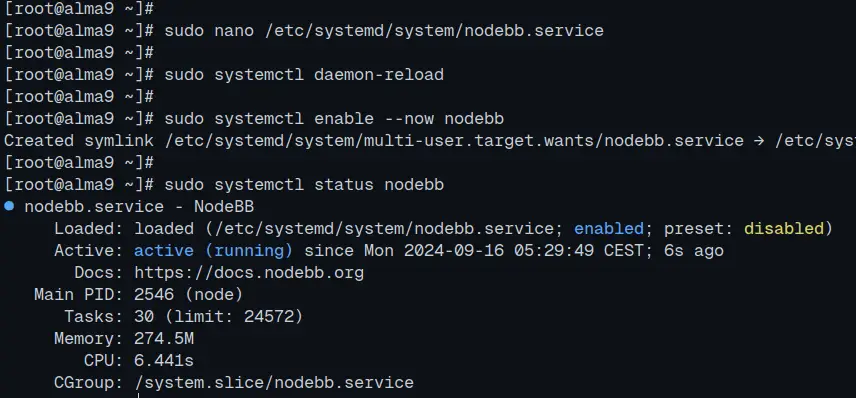
Task: Click the Memory value 274.5M
Action: [164, 339]
